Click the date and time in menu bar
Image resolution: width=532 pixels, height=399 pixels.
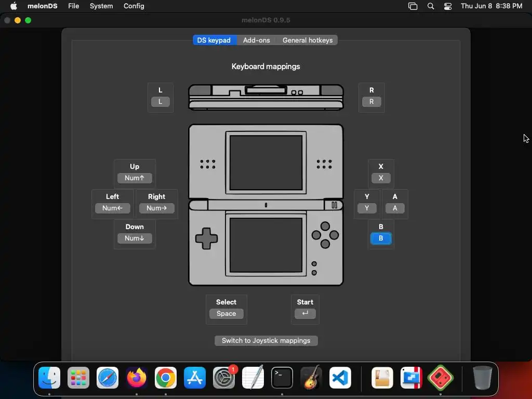point(491,6)
